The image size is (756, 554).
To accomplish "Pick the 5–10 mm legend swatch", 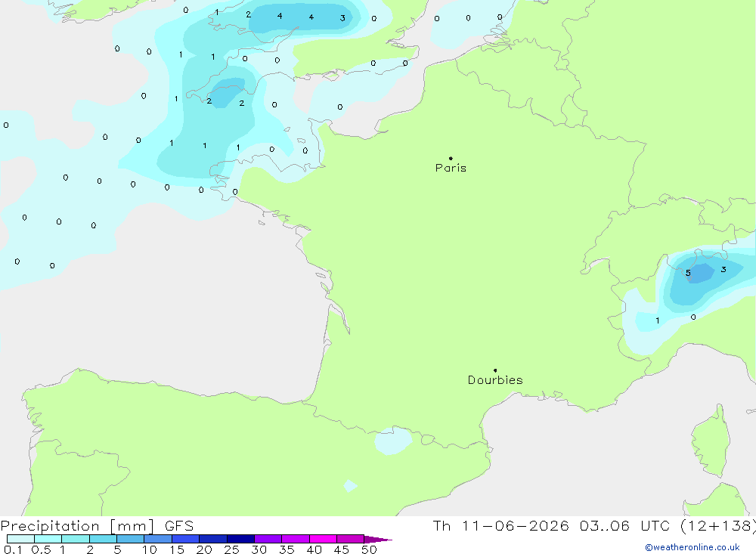I will (x=131, y=539).
